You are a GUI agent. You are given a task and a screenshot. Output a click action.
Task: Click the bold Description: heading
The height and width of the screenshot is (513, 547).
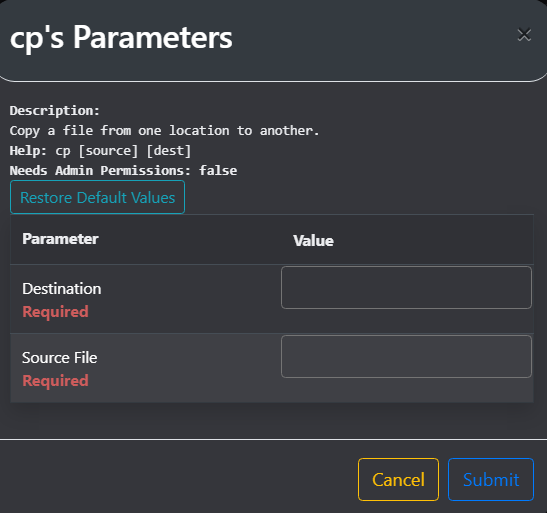click(55, 111)
